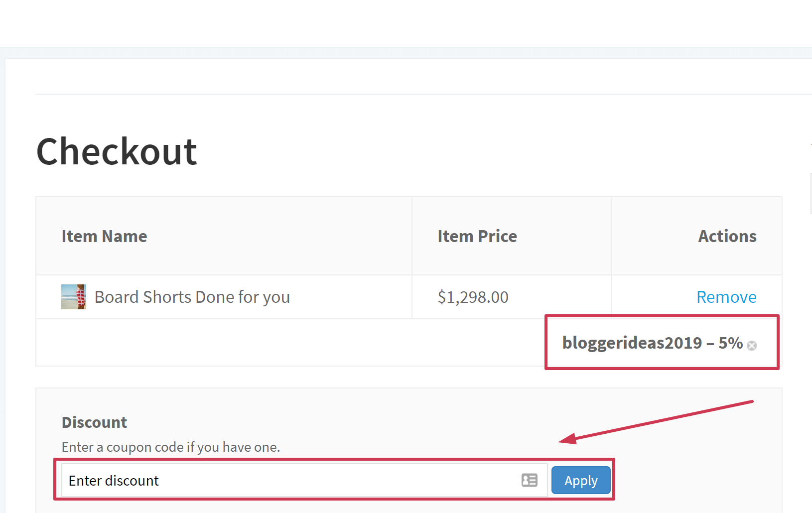Focus the Enter discount input field
Screen dimensions: 812x513
coord(289,481)
